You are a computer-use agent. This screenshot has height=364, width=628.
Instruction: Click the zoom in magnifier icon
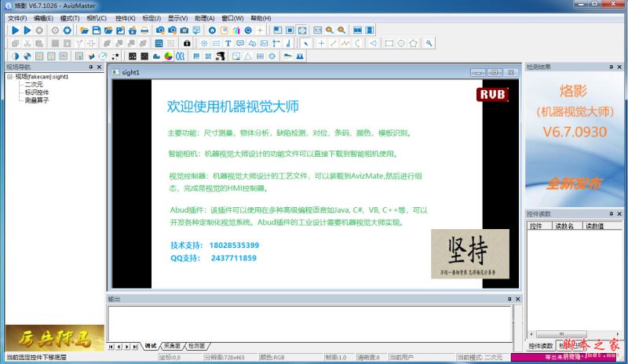point(330,30)
